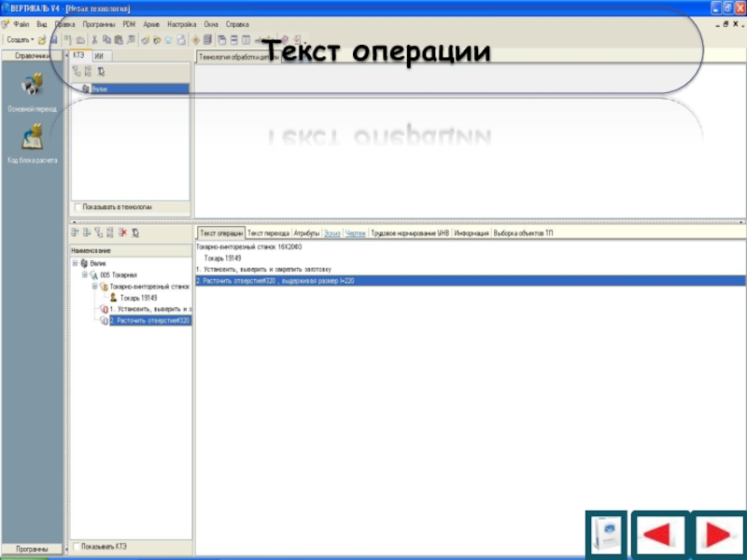Toggle the Показывать КТЭ checkbox
The image size is (747, 560).
click(x=77, y=546)
